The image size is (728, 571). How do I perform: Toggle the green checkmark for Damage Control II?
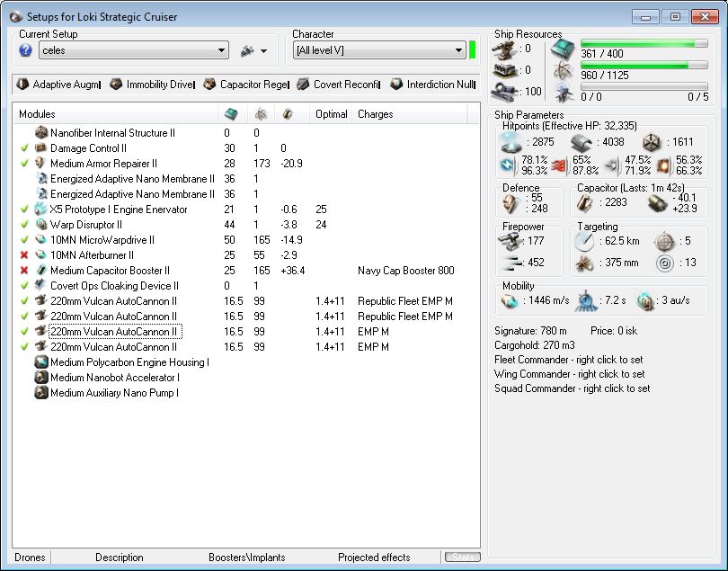[x=24, y=148]
